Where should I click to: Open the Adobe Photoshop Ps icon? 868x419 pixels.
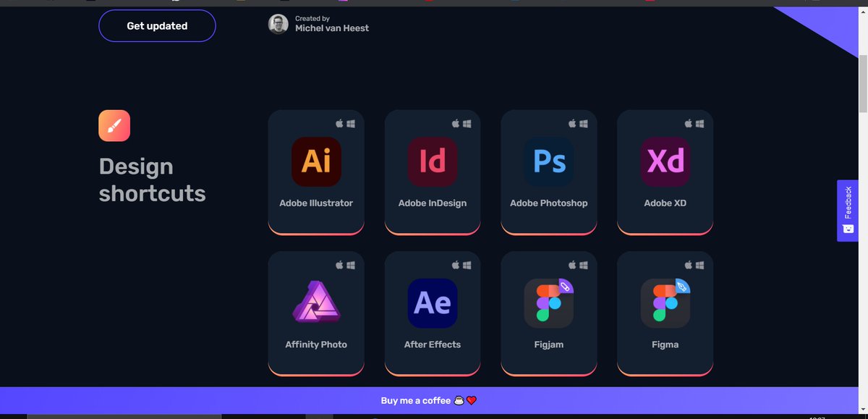(549, 161)
